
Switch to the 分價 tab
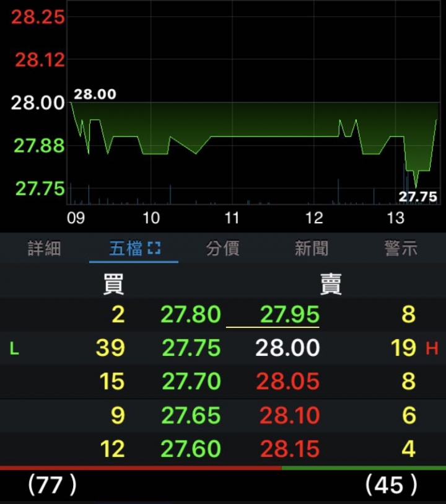[223, 249]
